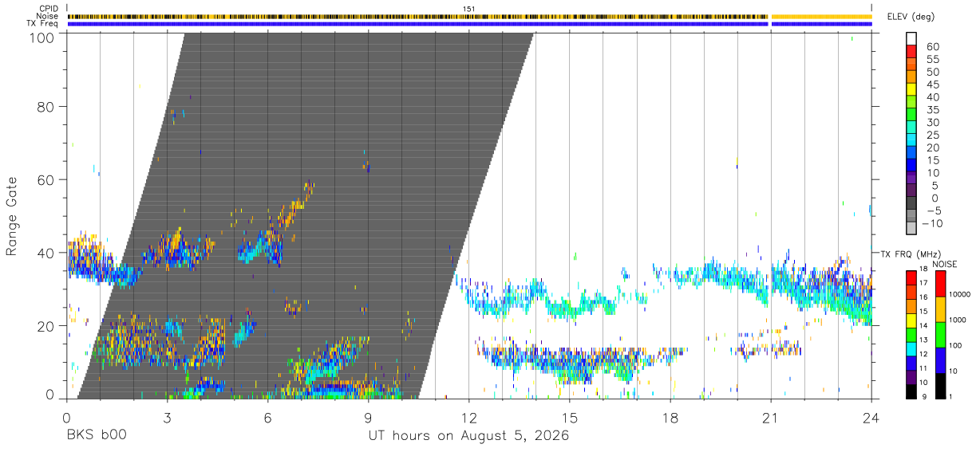The image size is (980, 452).
Task: Click the BKS b00 radar beam label
Action: tap(96, 435)
